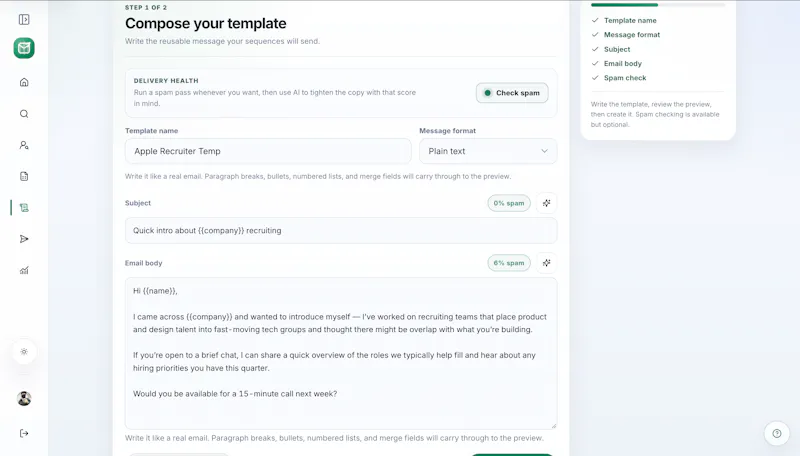
Task: Click the Email body 6% spam badge
Action: point(509,263)
